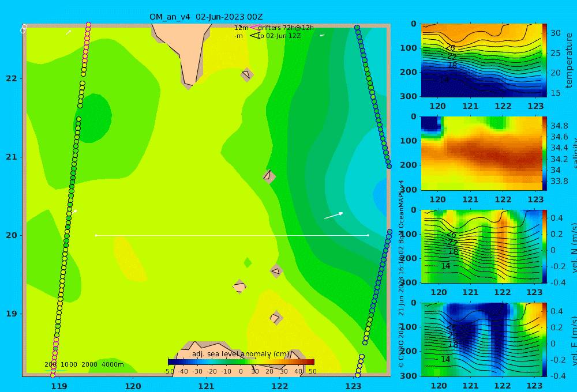Image resolution: width=577 pixels, height=392 pixels.
Task: Click the '200 1000 2000 4000m' depth legend
Action: tap(84, 364)
